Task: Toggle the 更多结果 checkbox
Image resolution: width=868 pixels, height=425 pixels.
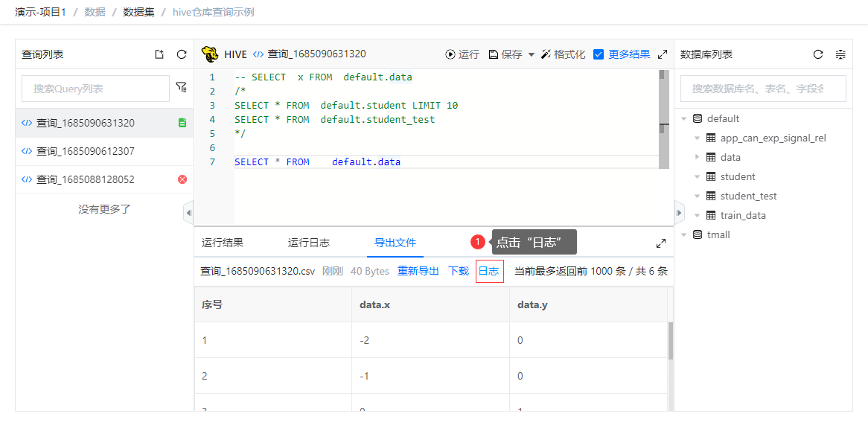Action: [599, 54]
